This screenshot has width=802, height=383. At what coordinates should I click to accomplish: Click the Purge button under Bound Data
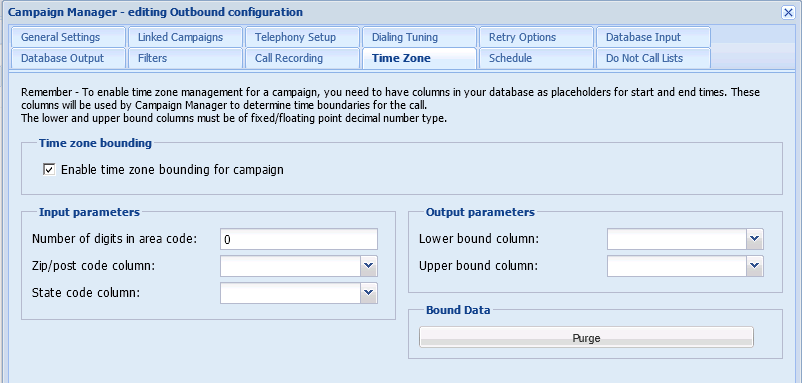point(586,337)
